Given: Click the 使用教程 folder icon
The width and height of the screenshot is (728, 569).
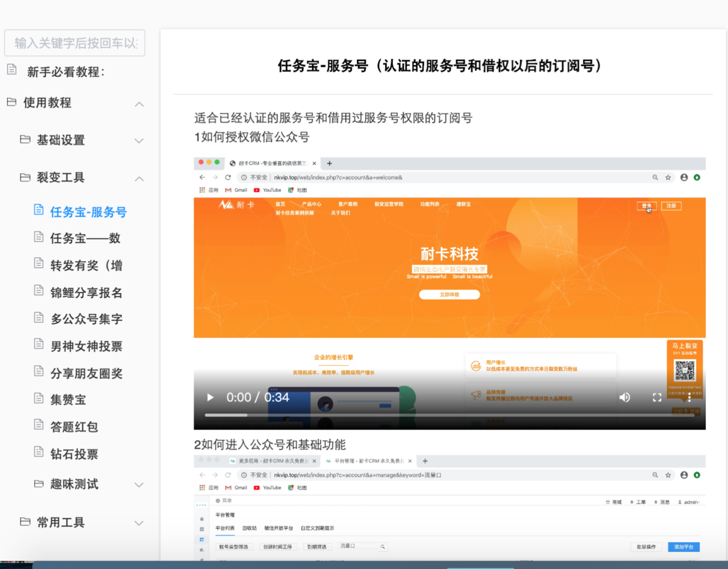Looking at the screenshot, I should pos(12,102).
